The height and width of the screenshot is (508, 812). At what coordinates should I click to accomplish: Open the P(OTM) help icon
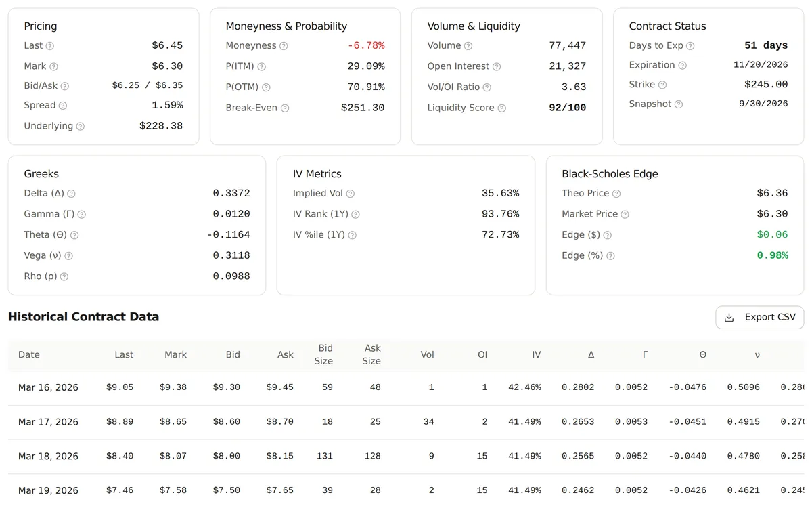[266, 87]
